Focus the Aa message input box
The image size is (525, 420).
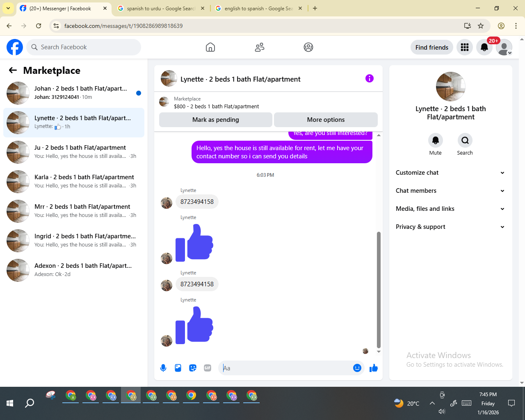click(x=292, y=368)
